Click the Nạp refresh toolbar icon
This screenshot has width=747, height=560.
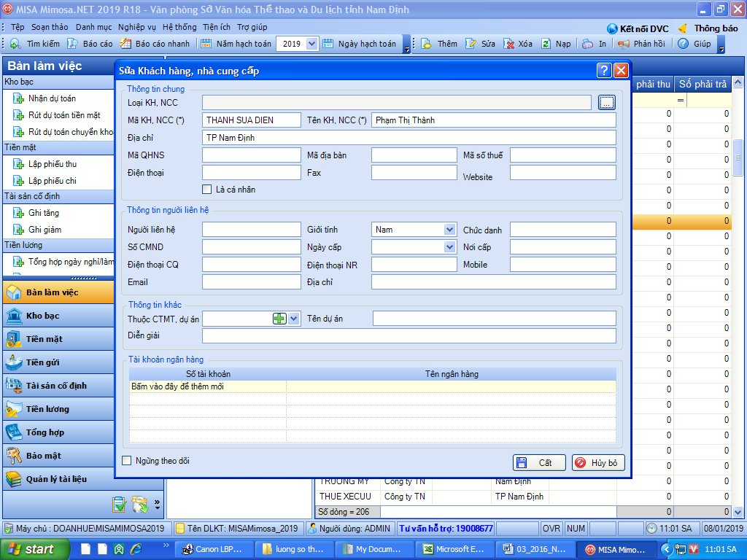pos(546,44)
